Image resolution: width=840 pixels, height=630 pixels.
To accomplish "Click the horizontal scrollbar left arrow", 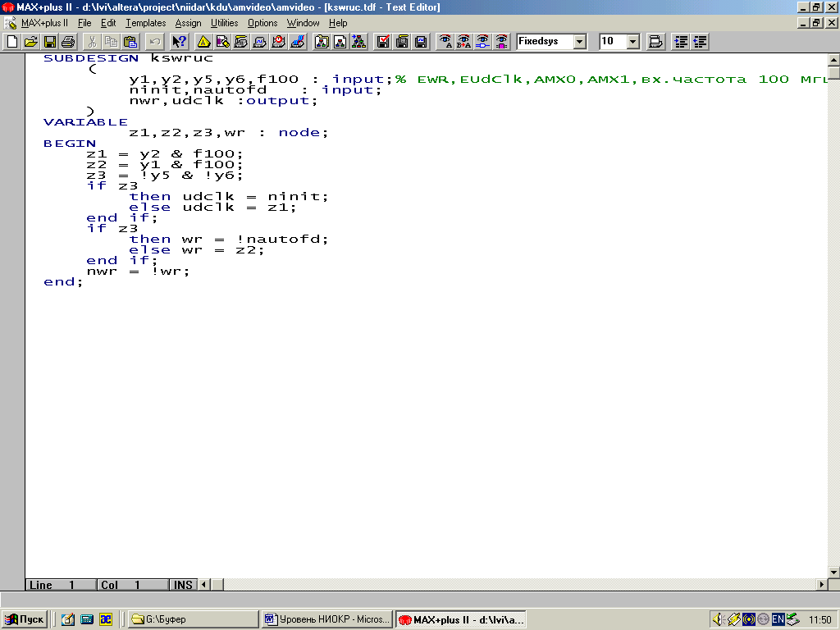I will (x=203, y=584).
